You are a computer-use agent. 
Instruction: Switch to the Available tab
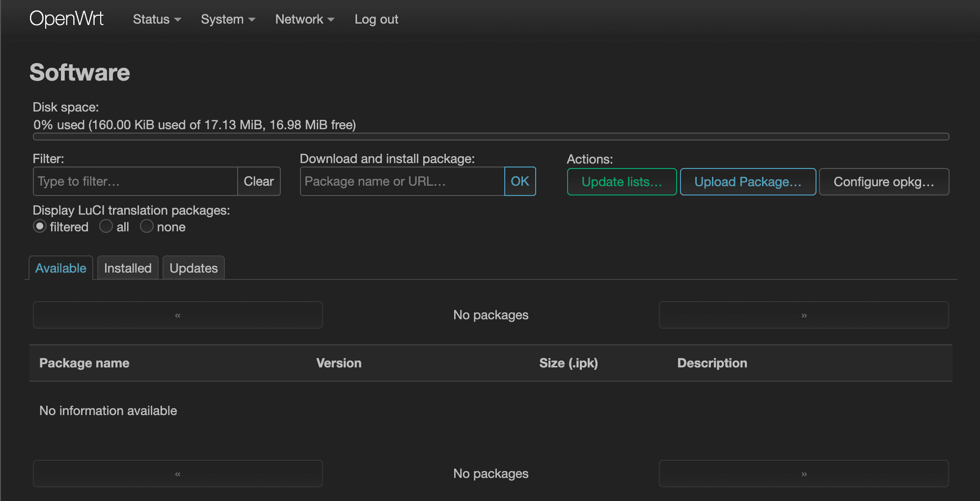(61, 268)
